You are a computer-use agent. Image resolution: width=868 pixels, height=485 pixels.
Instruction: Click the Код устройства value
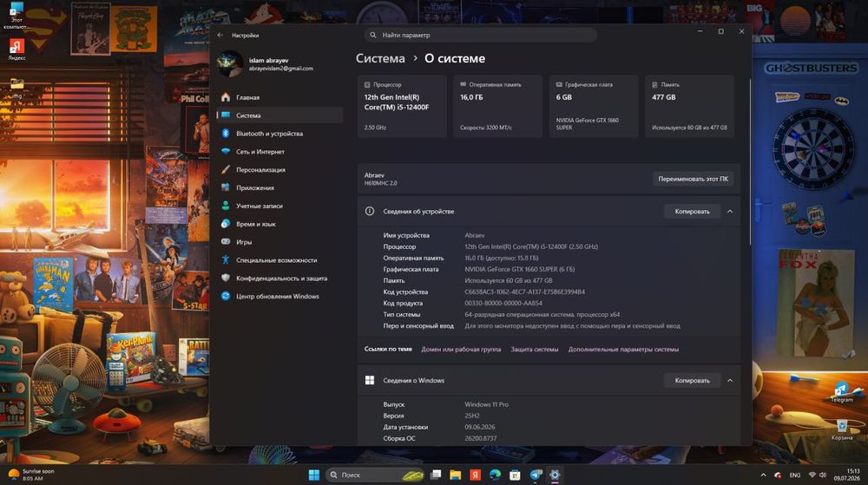pyautogui.click(x=525, y=292)
